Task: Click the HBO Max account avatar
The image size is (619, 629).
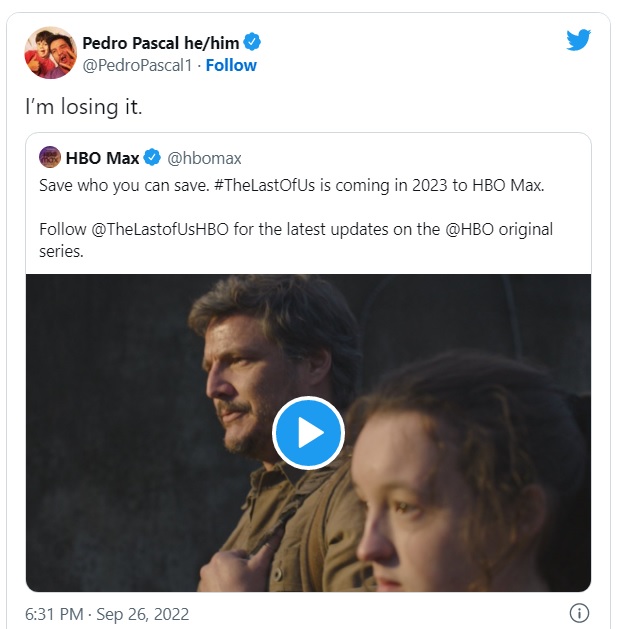Action: pyautogui.click(x=50, y=157)
